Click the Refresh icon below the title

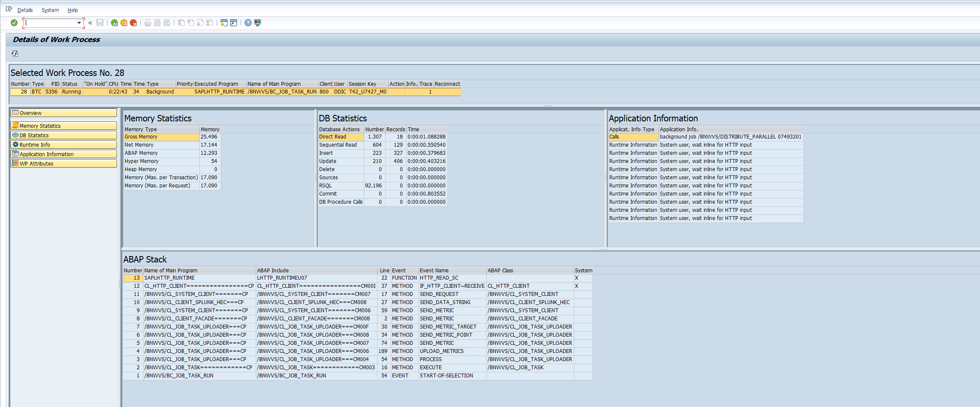[x=15, y=54]
